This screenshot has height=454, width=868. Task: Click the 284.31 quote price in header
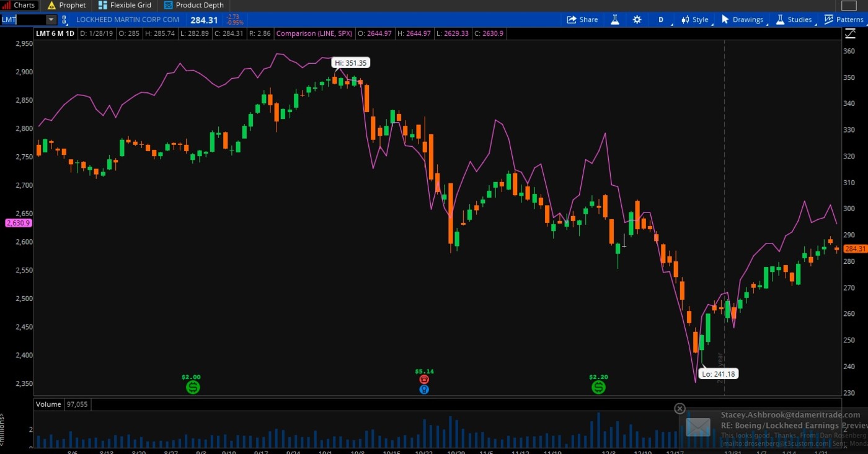coord(204,20)
